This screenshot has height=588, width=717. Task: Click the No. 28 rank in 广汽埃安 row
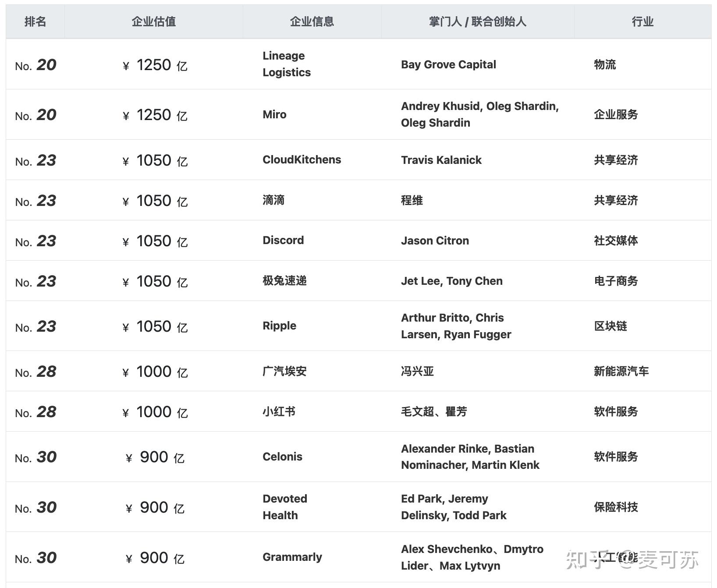click(x=35, y=372)
